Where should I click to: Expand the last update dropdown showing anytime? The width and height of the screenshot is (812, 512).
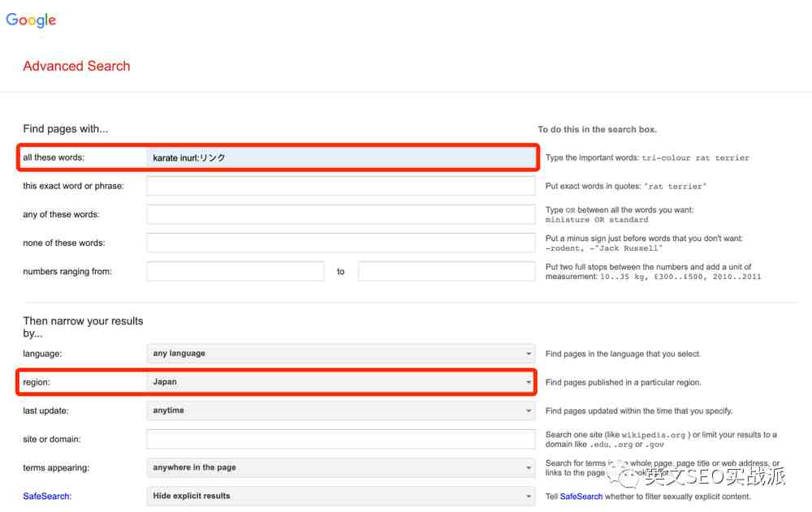coord(341,411)
